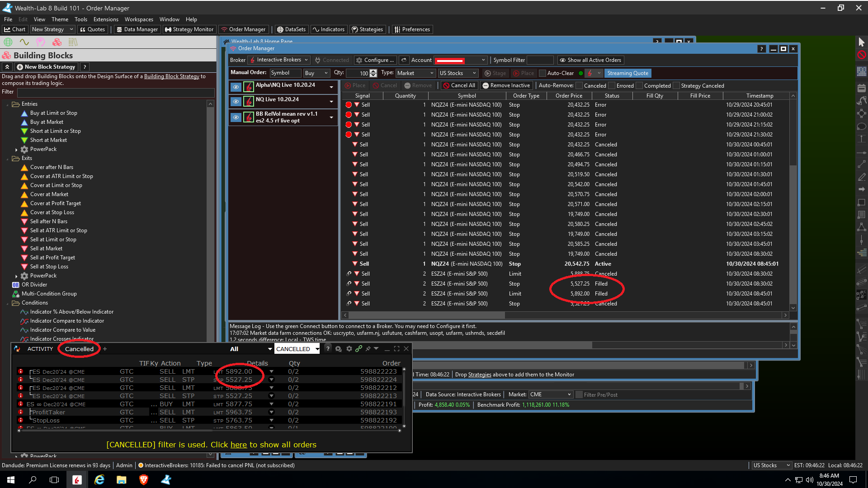Viewport: 868px width, 488px height.
Task: Click the Remove Inactive orders button
Action: tap(506, 85)
